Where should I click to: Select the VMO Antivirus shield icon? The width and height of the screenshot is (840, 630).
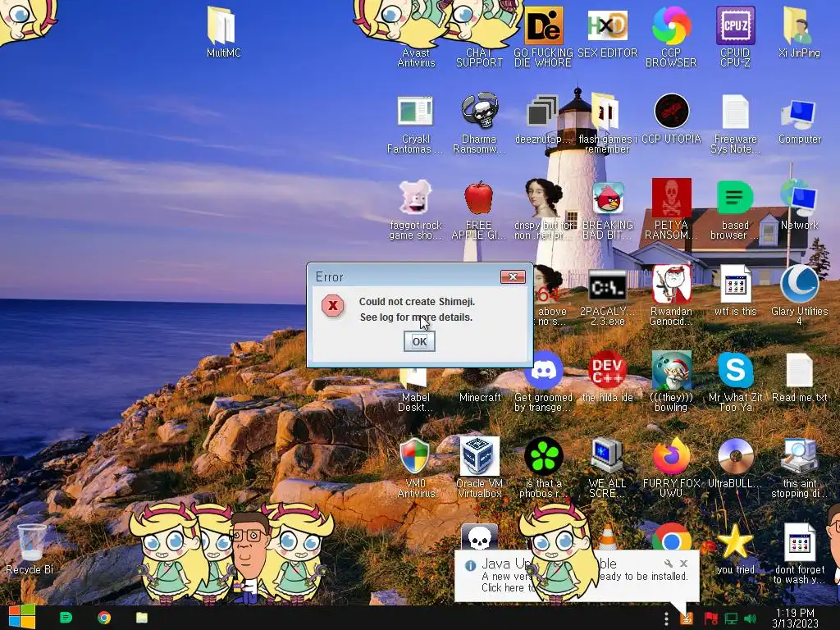(415, 468)
